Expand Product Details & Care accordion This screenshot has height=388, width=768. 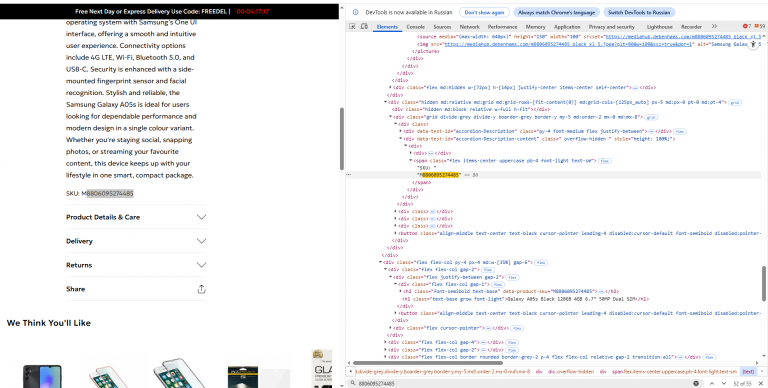(136, 217)
